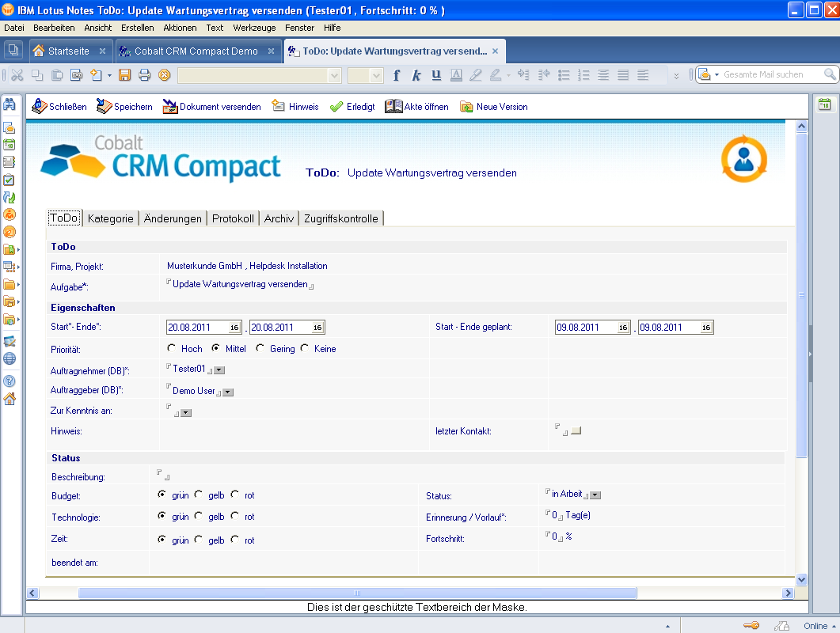
Task: Click the Speichern action button
Action: (x=124, y=107)
